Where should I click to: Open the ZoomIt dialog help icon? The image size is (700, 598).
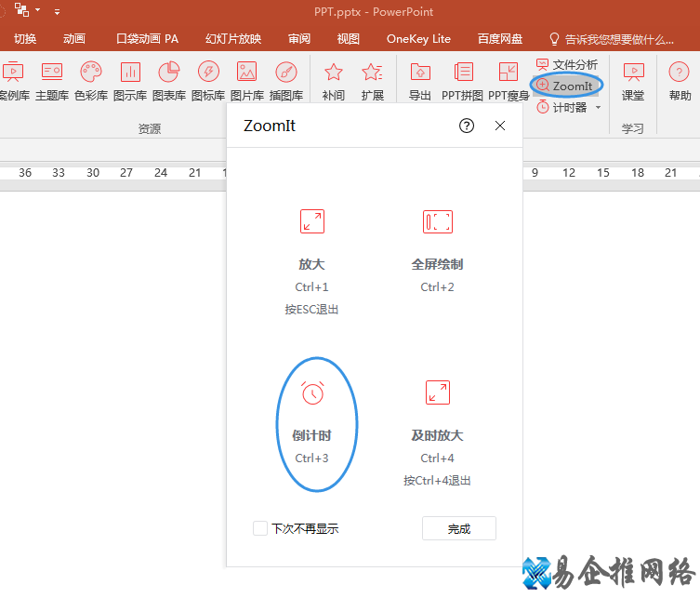point(467,126)
